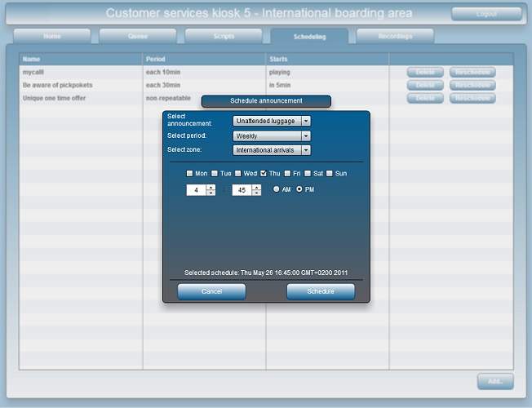Click the Logout button

click(x=486, y=14)
